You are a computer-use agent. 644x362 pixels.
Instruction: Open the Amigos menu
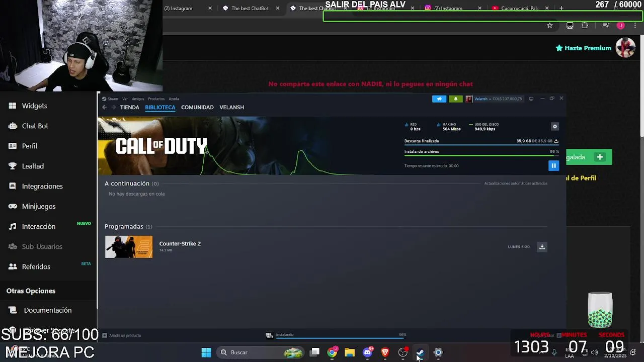(138, 99)
